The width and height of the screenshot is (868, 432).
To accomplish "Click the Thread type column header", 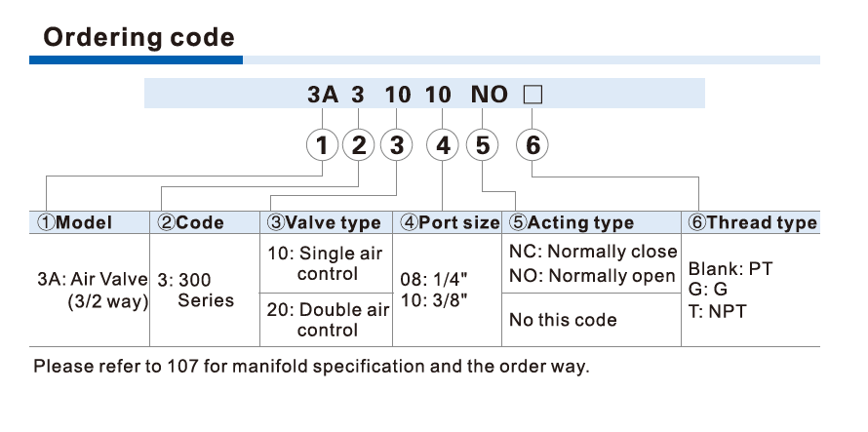I will [752, 222].
